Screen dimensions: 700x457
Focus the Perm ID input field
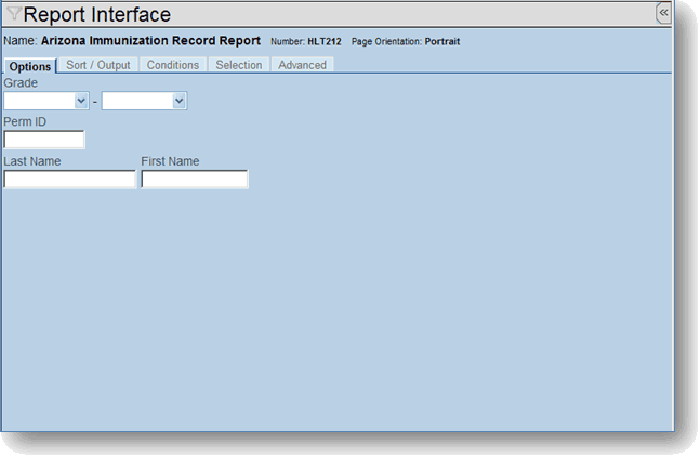pos(44,139)
